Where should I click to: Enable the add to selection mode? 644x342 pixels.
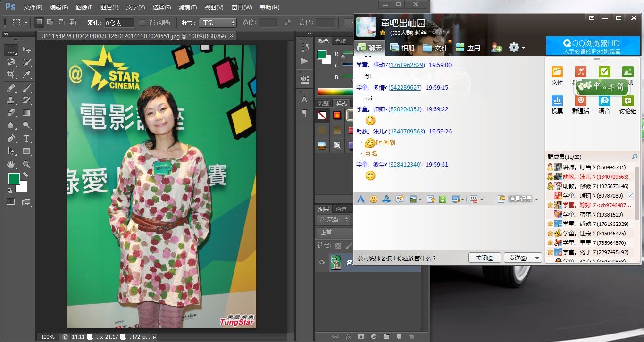(x=50, y=23)
